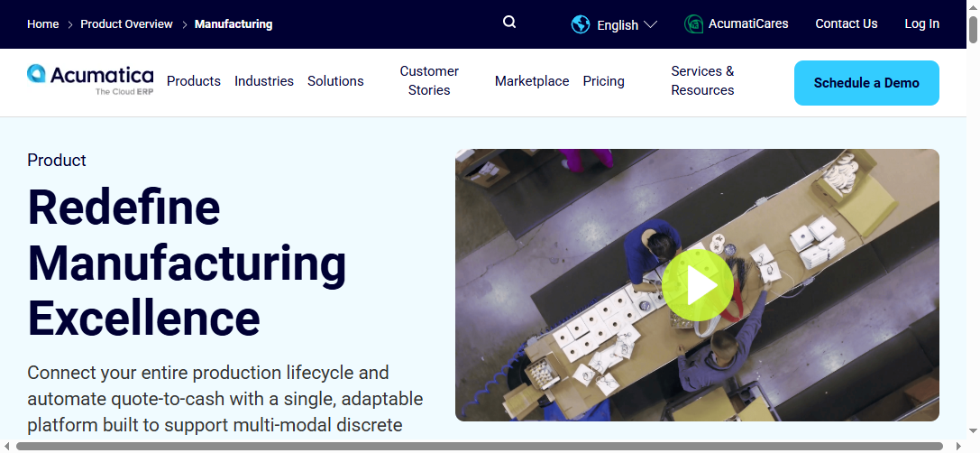
Task: Open the Industries menu
Action: (264, 81)
